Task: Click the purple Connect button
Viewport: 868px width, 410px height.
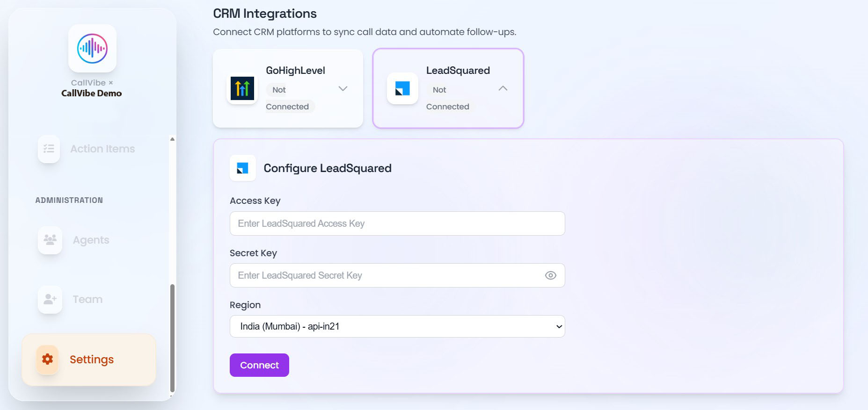Action: (x=259, y=365)
